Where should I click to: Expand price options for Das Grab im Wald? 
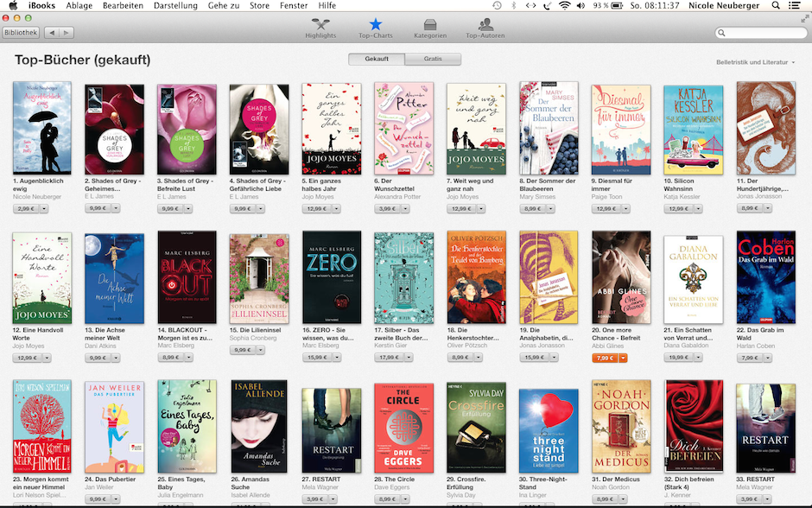click(x=767, y=358)
